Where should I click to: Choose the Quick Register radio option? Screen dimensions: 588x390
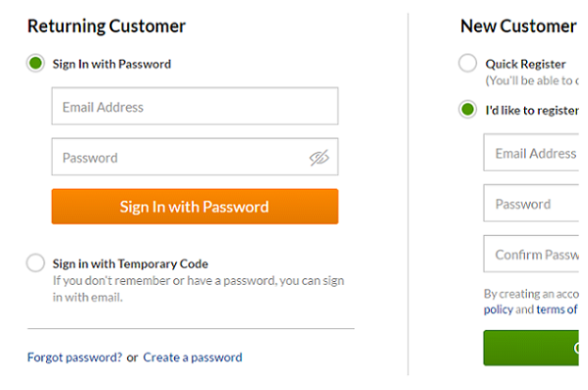pos(468,63)
